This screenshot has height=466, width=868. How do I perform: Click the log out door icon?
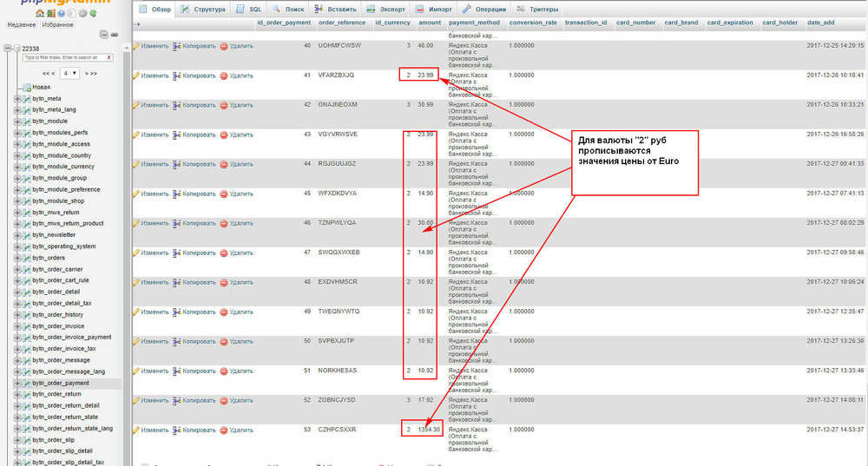[x=51, y=13]
